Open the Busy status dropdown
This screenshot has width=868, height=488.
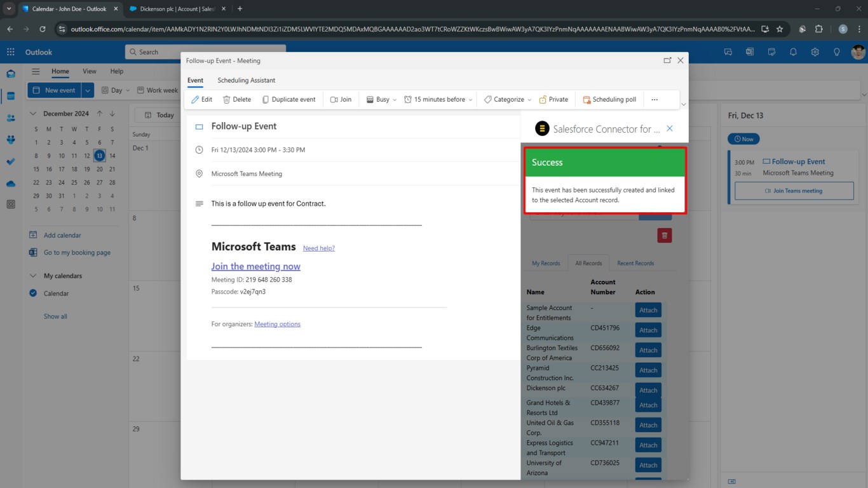click(381, 99)
